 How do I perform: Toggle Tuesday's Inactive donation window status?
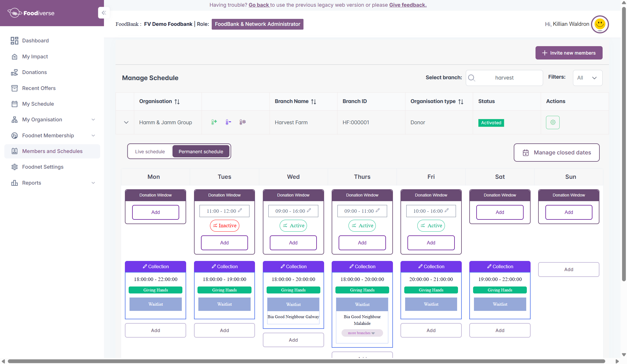coord(224,226)
